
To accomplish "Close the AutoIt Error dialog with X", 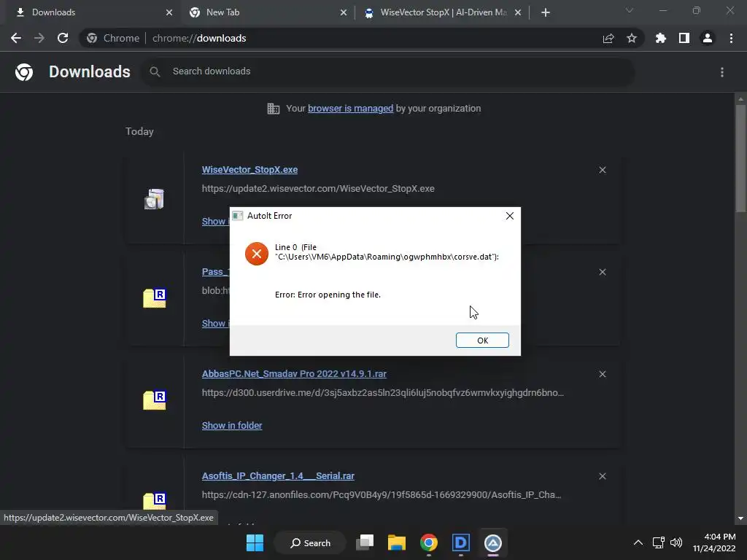I will (509, 216).
